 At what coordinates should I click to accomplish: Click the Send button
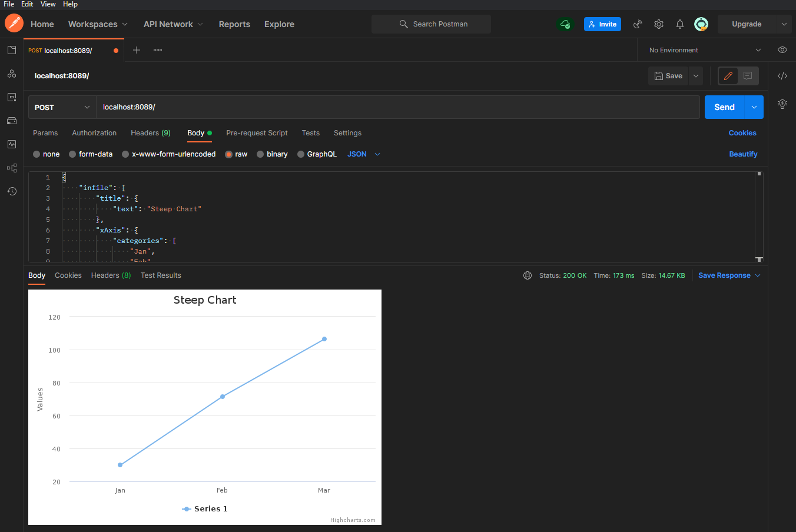click(x=724, y=107)
